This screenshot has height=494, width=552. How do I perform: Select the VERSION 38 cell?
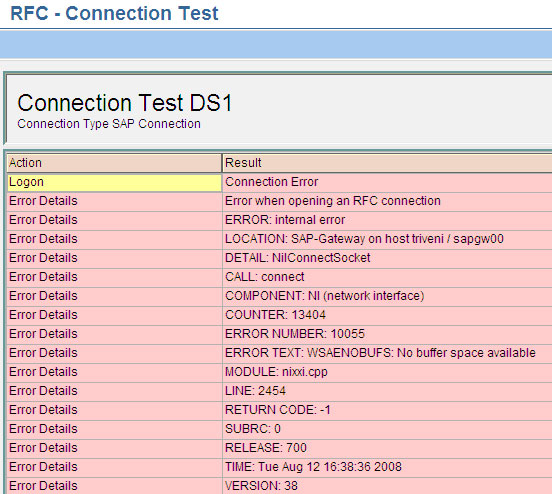[x=387, y=486]
